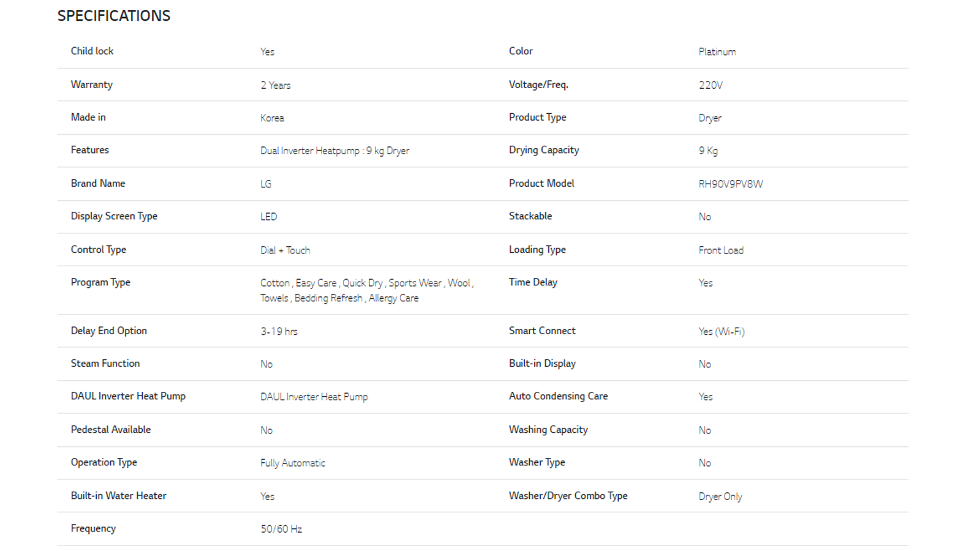Image resolution: width=980 pixels, height=551 pixels.
Task: Select the Color Platinum value
Action: (x=717, y=52)
